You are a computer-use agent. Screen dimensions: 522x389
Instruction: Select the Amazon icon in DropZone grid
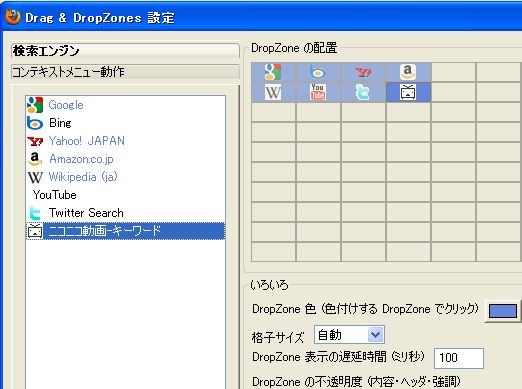408,72
